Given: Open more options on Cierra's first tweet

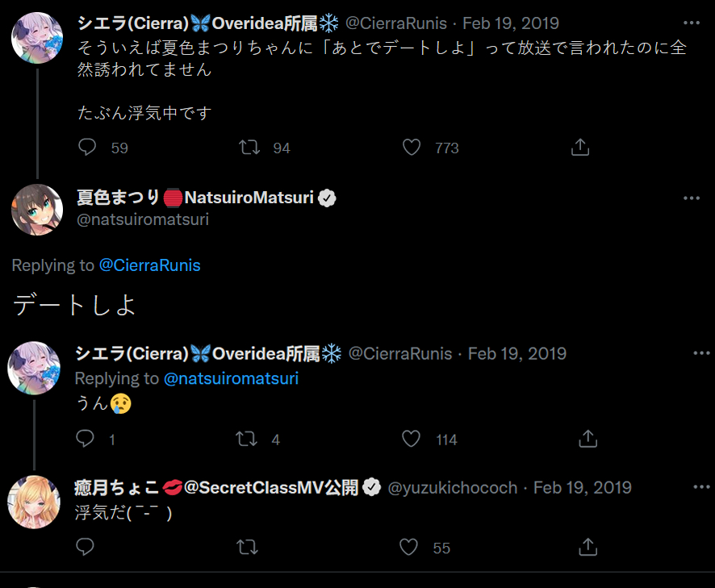Looking at the screenshot, I should click(692, 23).
